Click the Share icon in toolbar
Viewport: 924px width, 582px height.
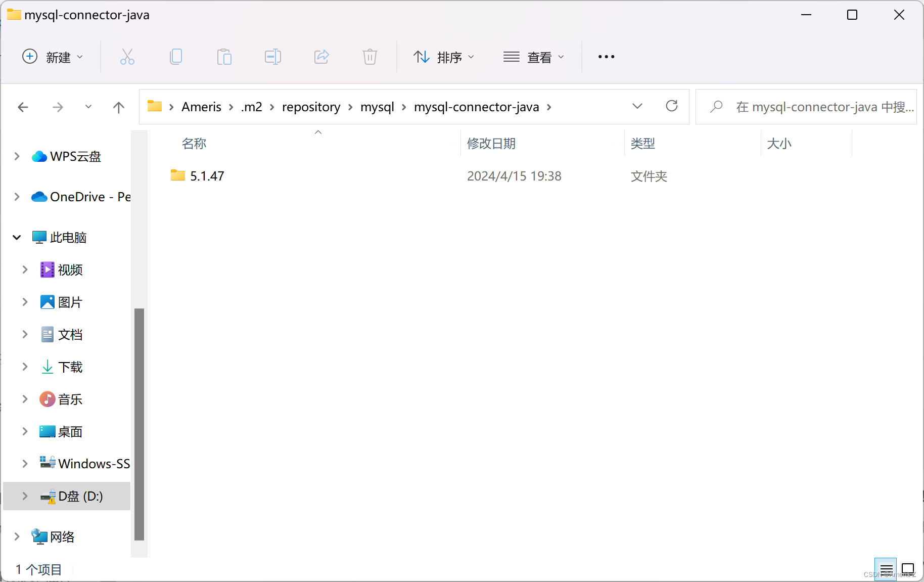click(321, 57)
